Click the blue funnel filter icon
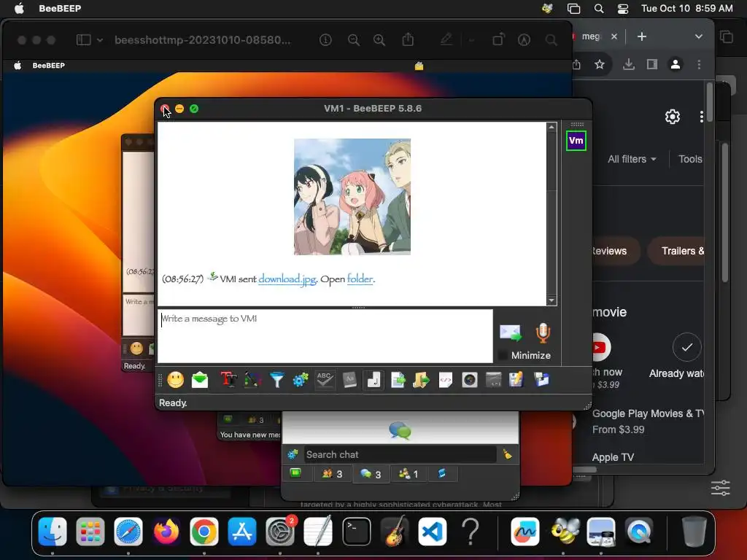This screenshot has width=747, height=560. (x=276, y=380)
